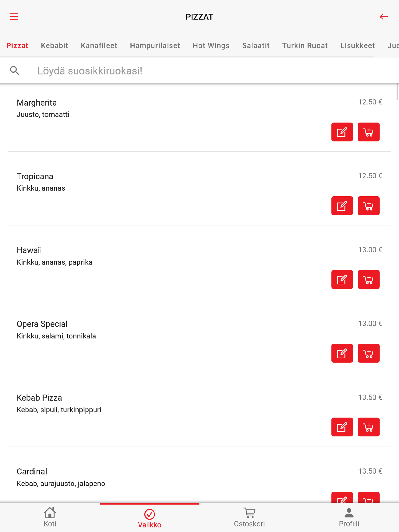Viewport: 399px width, 532px height.
Task: Add Hawaii pizza to cart
Action: click(368, 279)
